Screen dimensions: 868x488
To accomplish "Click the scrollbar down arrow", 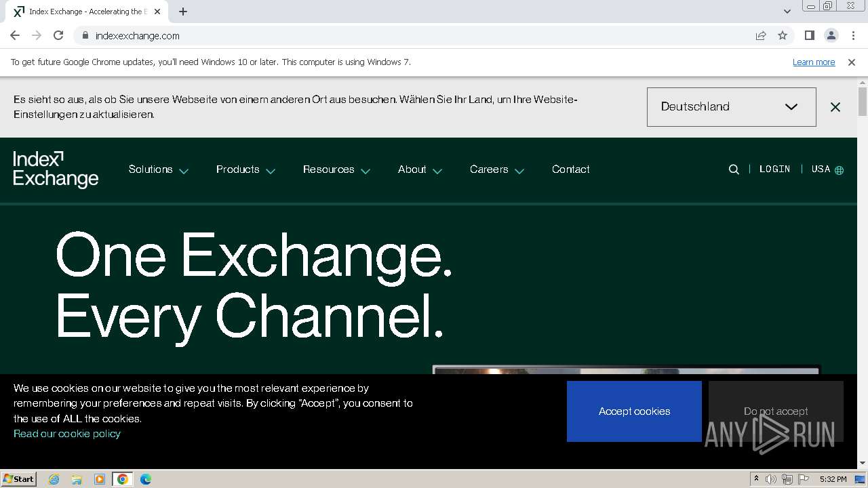I will (863, 464).
